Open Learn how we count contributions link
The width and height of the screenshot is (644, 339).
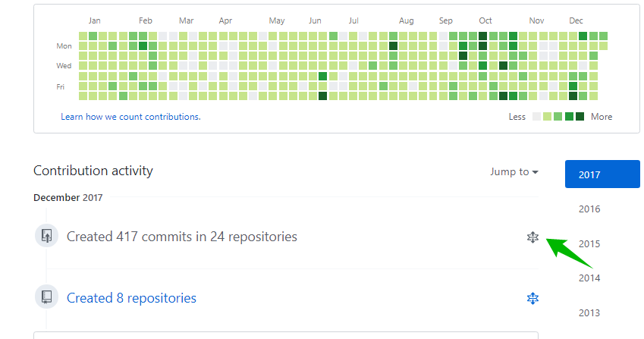click(130, 117)
